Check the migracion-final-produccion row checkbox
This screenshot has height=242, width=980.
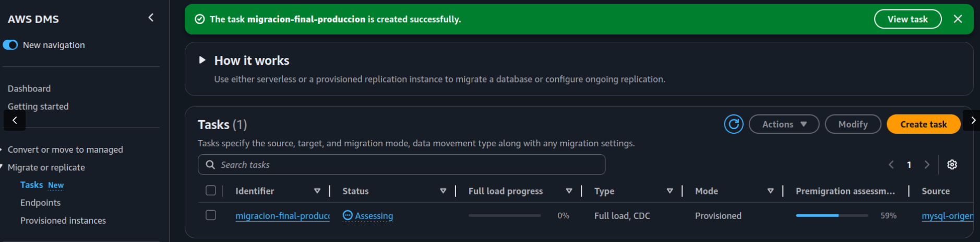(x=211, y=215)
